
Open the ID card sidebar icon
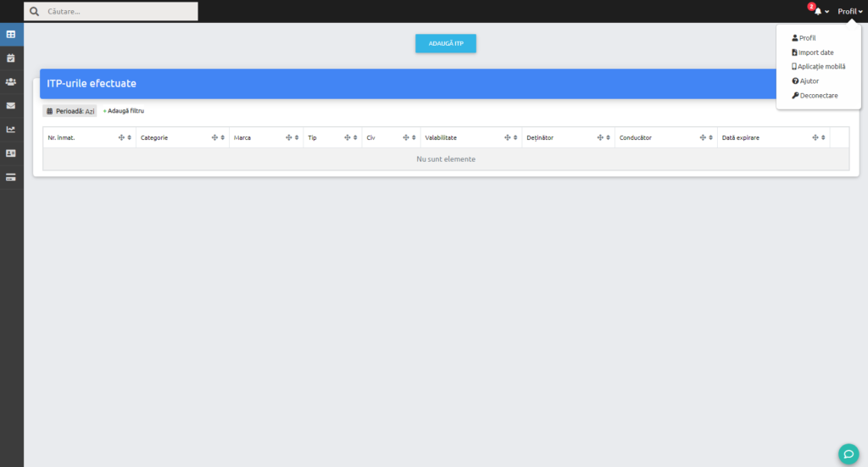[10, 153]
